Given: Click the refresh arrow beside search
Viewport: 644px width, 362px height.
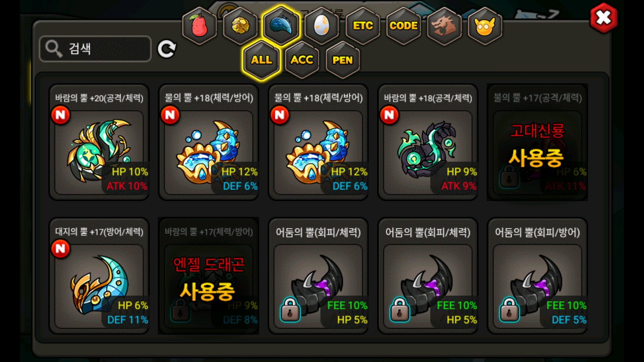Looking at the screenshot, I should 167,49.
